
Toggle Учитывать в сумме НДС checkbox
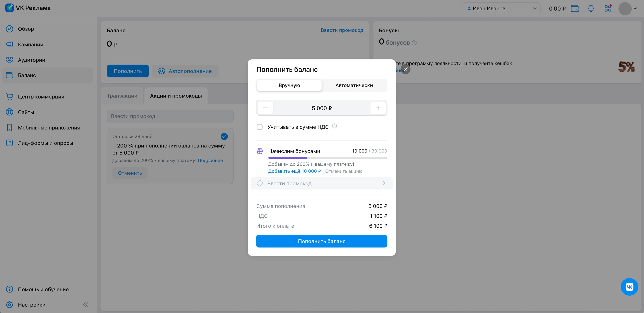[x=260, y=127]
